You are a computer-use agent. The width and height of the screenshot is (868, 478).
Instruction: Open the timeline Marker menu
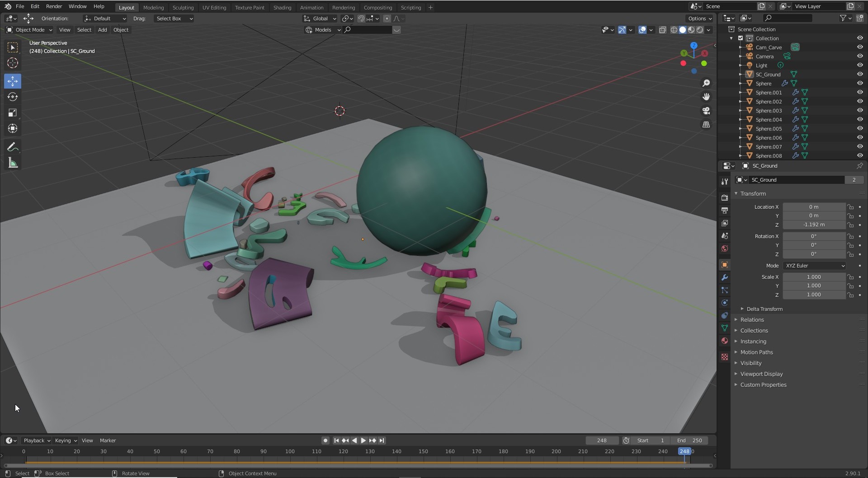(x=108, y=441)
